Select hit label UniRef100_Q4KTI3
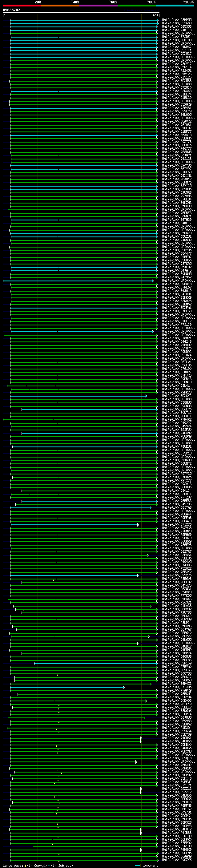The height and width of the screenshot is (868, 197). (177, 30)
